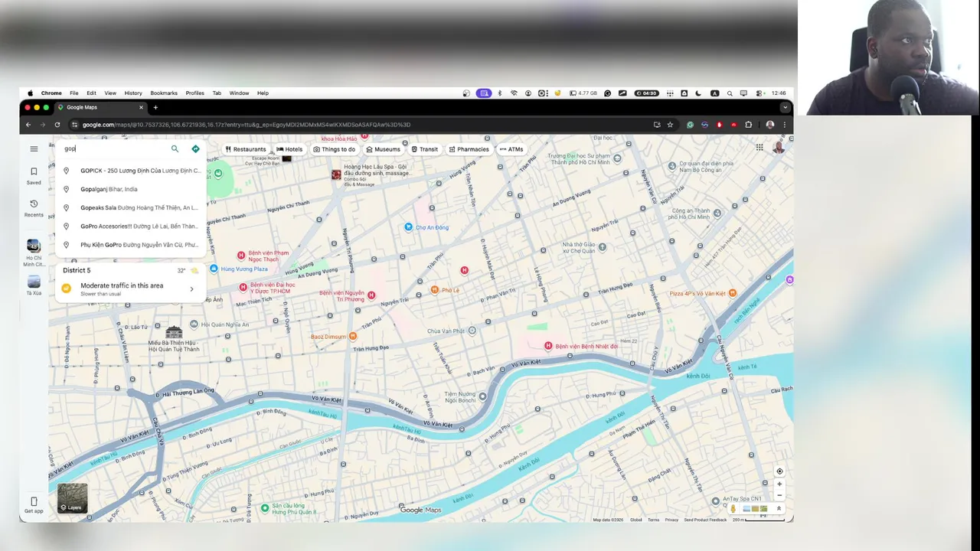980x551 pixels.
Task: Open the tab search dropdown
Action: click(785, 107)
